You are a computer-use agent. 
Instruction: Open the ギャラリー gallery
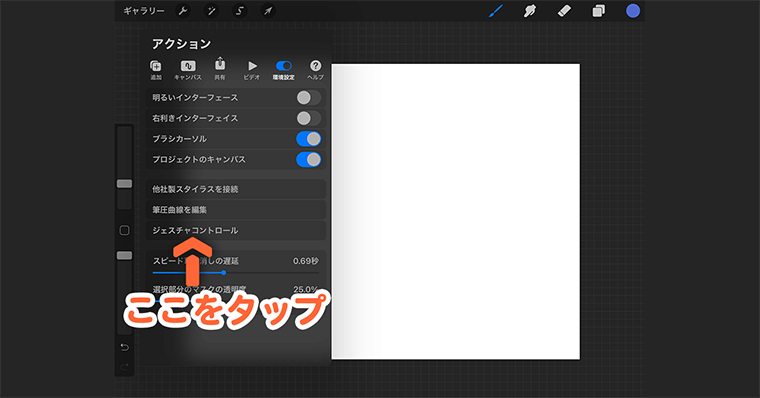tap(143, 11)
